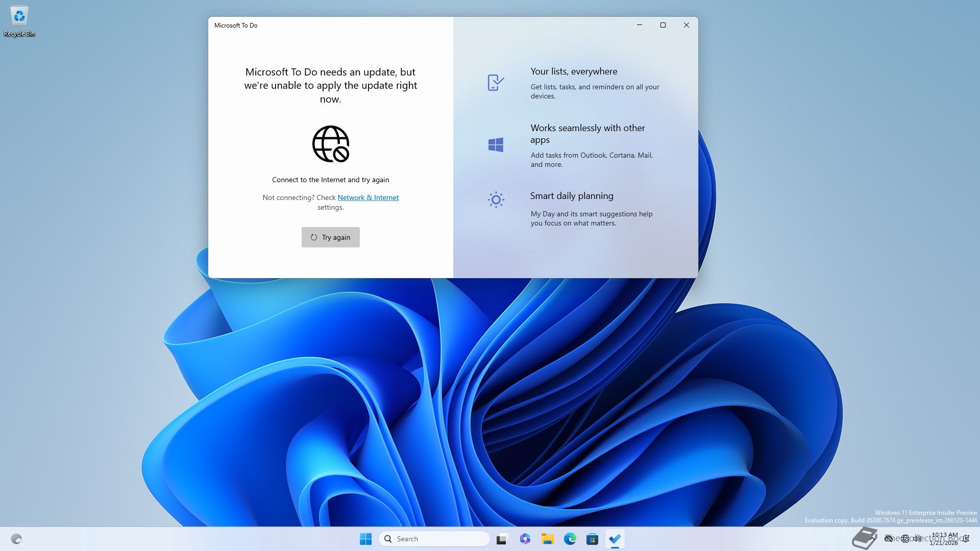Viewport: 980px width, 551px height.
Task: Open the network status tray icon
Action: pyautogui.click(x=905, y=538)
